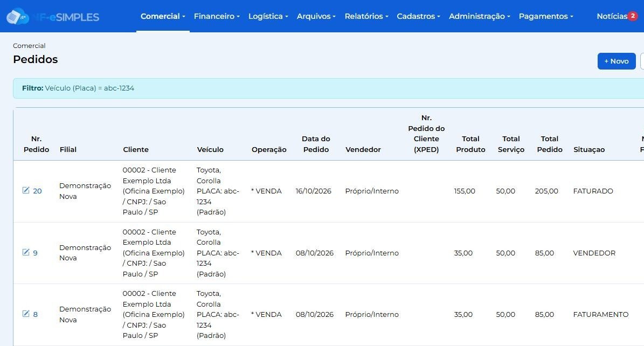The width and height of the screenshot is (644, 346).
Task: Click the filter text 'Veículo (Placa) = abc-1234'
Action: [89, 88]
